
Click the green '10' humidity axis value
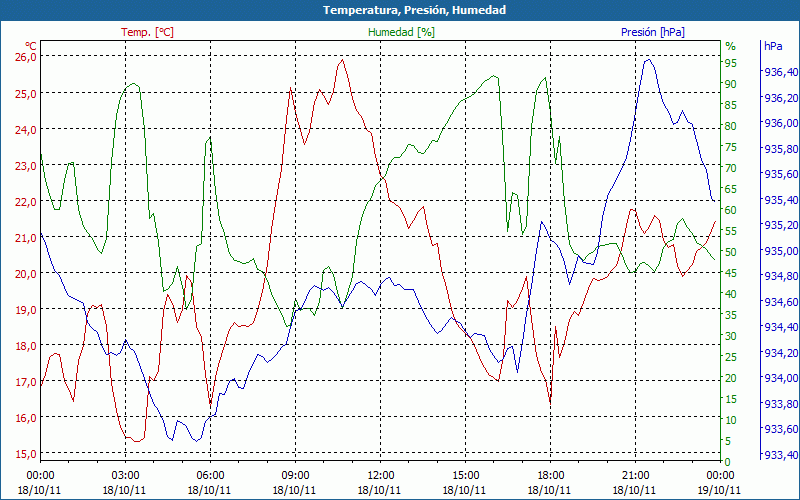click(x=731, y=420)
